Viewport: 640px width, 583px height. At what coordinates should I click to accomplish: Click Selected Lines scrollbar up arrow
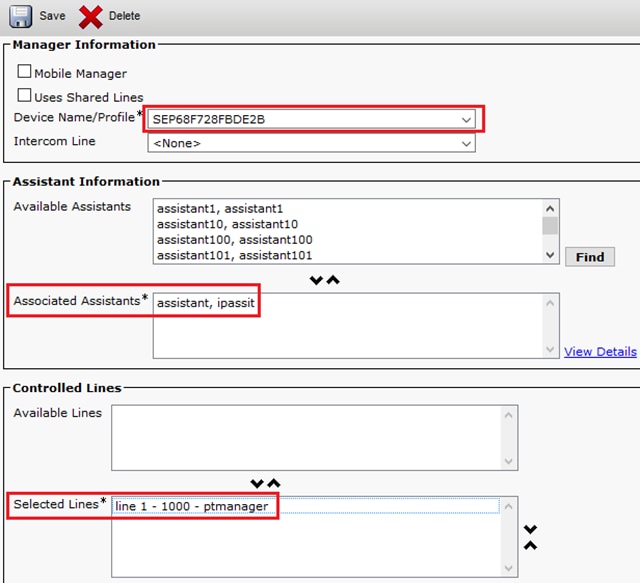pos(509,507)
